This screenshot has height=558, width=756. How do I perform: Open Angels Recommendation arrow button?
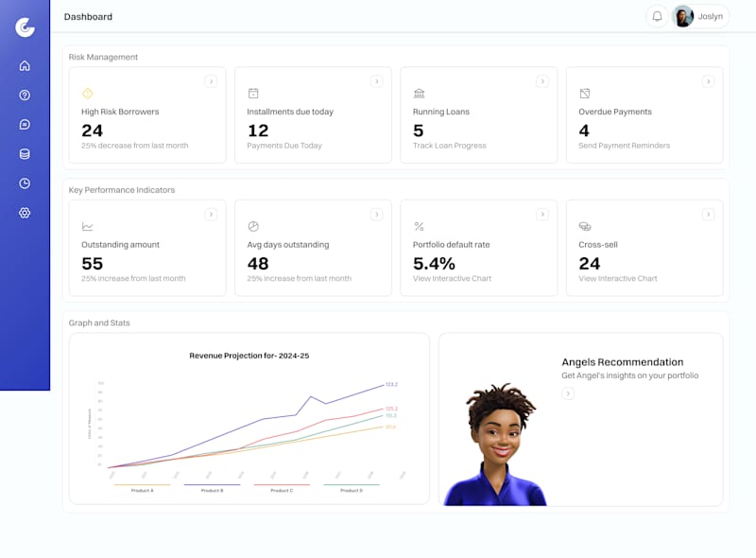(568, 393)
